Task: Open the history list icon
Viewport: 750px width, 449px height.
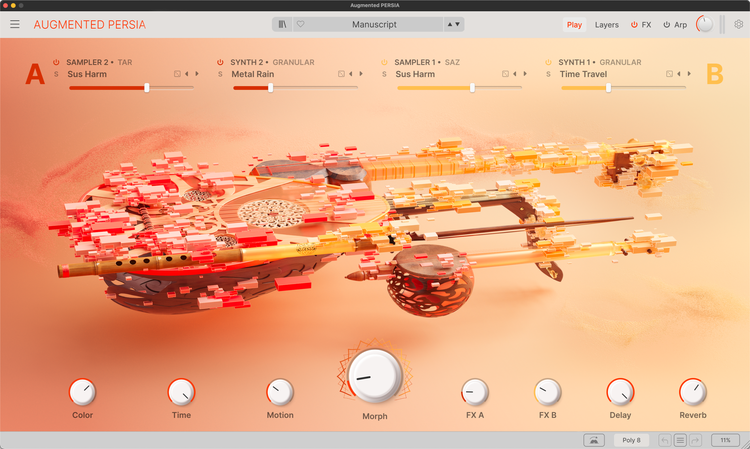Action: (680, 440)
